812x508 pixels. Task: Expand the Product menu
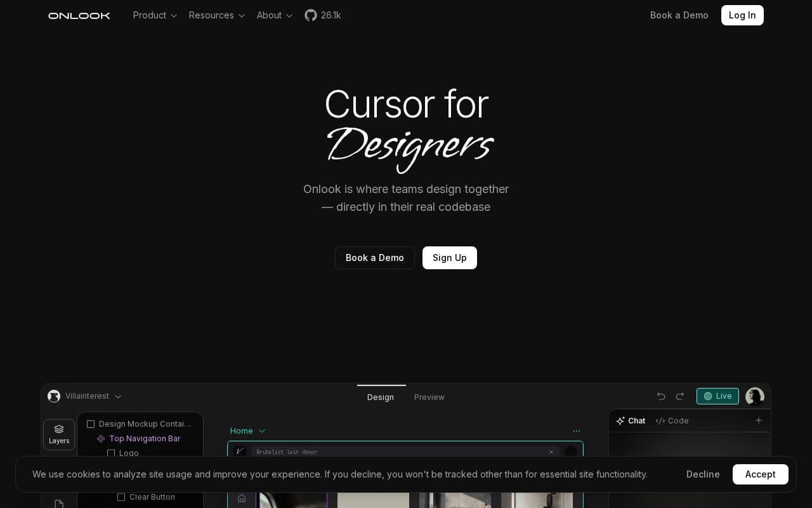155,15
